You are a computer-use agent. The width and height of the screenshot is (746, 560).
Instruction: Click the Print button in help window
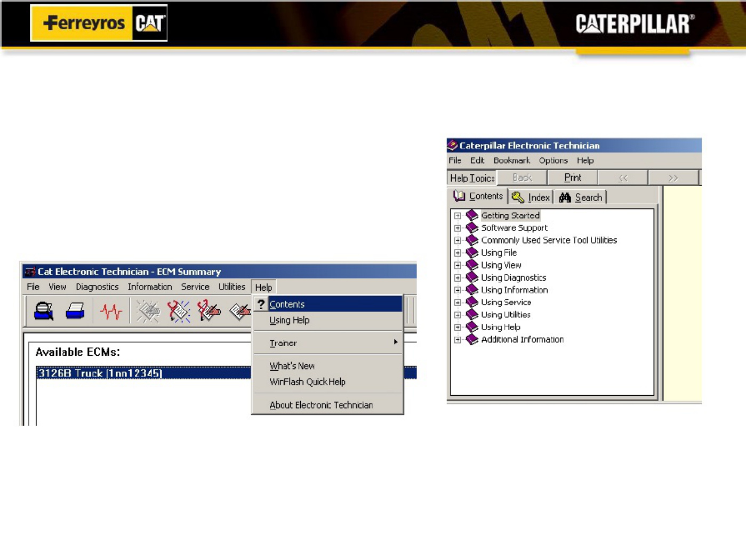point(573,178)
